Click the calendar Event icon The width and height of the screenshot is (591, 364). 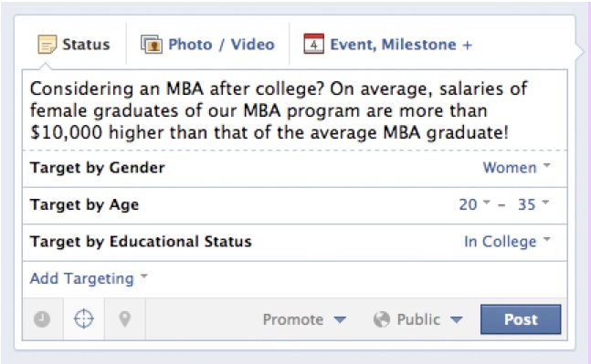(314, 44)
